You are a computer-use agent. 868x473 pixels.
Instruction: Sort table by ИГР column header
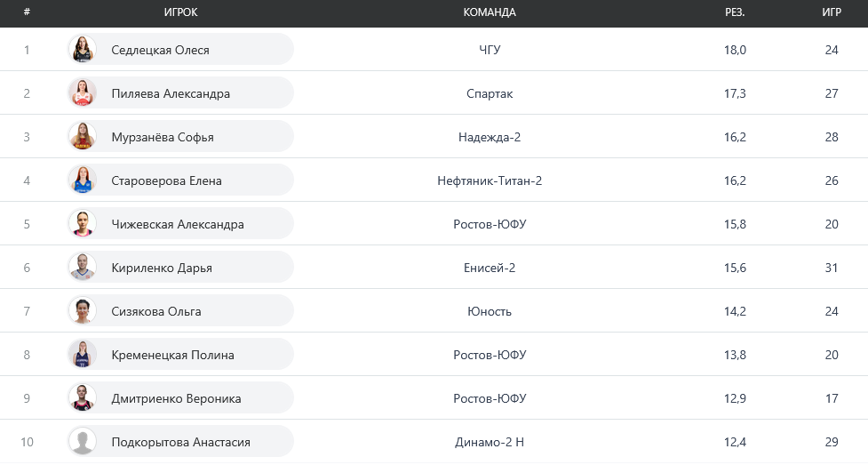pyautogui.click(x=832, y=12)
